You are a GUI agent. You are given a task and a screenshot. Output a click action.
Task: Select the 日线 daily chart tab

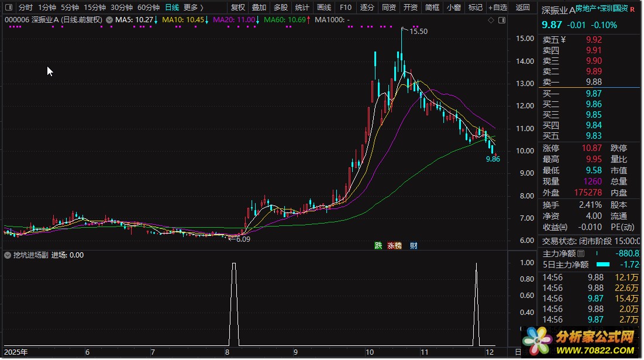point(172,8)
